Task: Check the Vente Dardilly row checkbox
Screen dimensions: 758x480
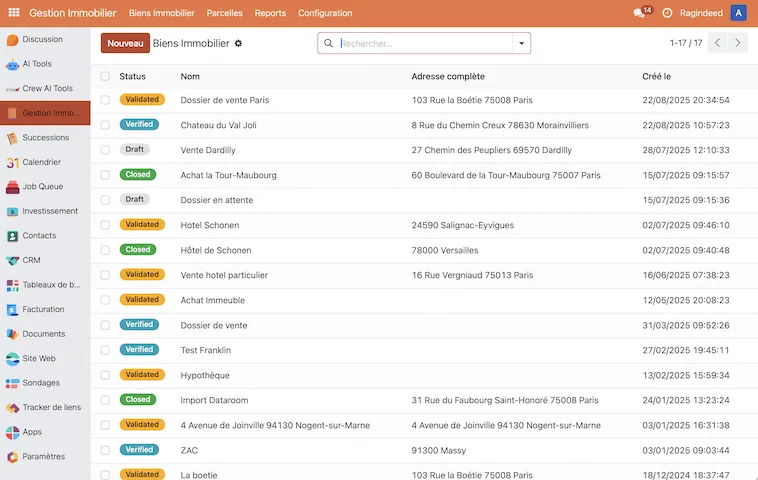Action: click(105, 150)
